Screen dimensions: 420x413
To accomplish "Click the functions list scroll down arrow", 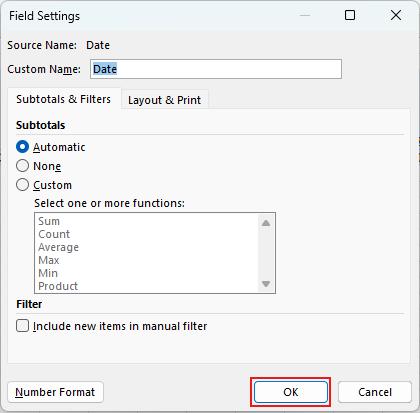I will coord(266,284).
